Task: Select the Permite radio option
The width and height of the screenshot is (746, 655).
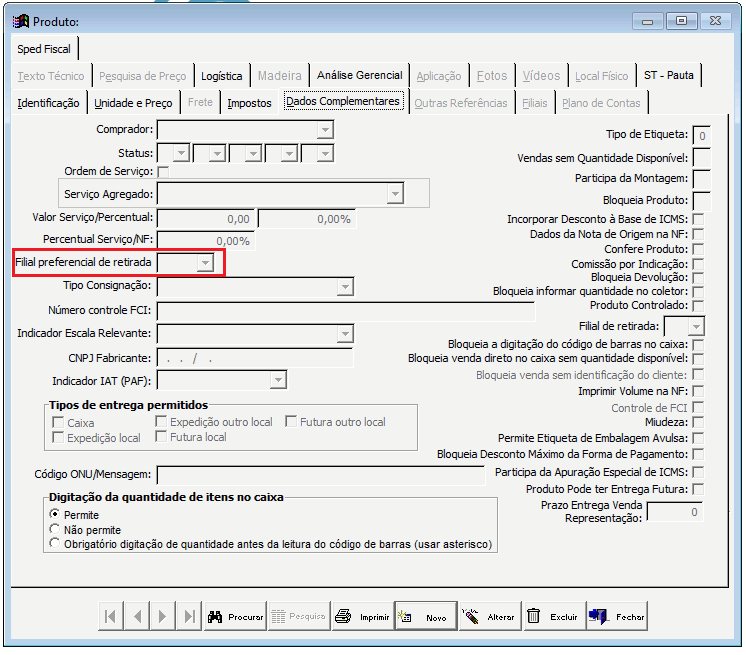Action: 55,514
